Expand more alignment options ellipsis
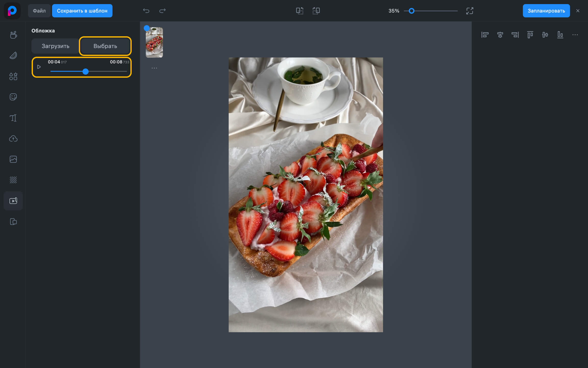The image size is (588, 368). click(x=575, y=35)
